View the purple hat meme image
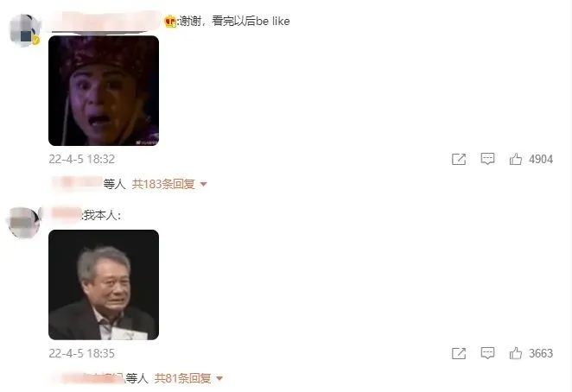This screenshot has width=572, height=392. pyautogui.click(x=104, y=91)
